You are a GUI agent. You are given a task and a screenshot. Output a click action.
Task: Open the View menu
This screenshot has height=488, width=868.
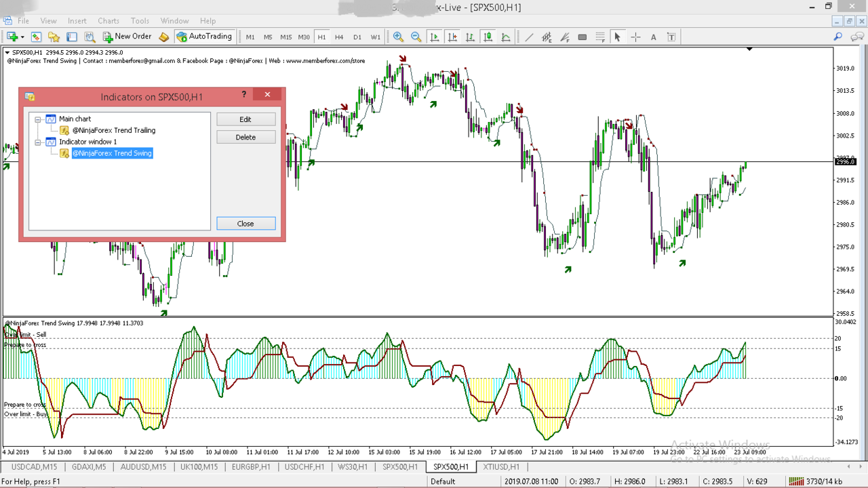[48, 21]
